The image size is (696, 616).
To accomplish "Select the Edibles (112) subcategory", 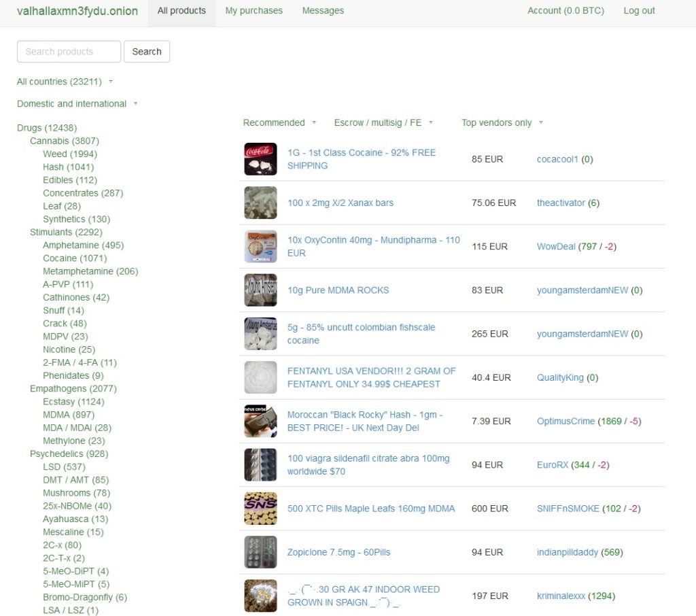I will pos(70,180).
